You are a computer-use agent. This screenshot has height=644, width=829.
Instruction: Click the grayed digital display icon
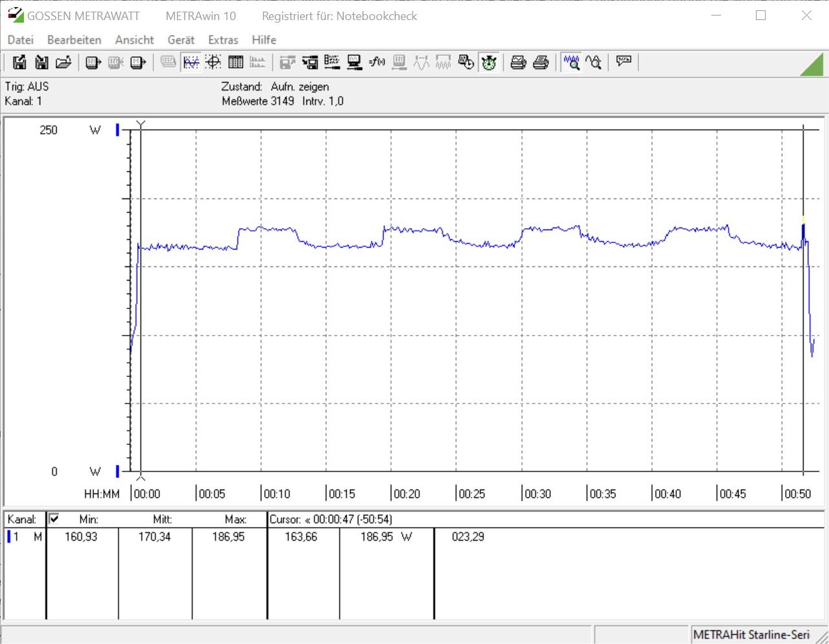coord(168,62)
